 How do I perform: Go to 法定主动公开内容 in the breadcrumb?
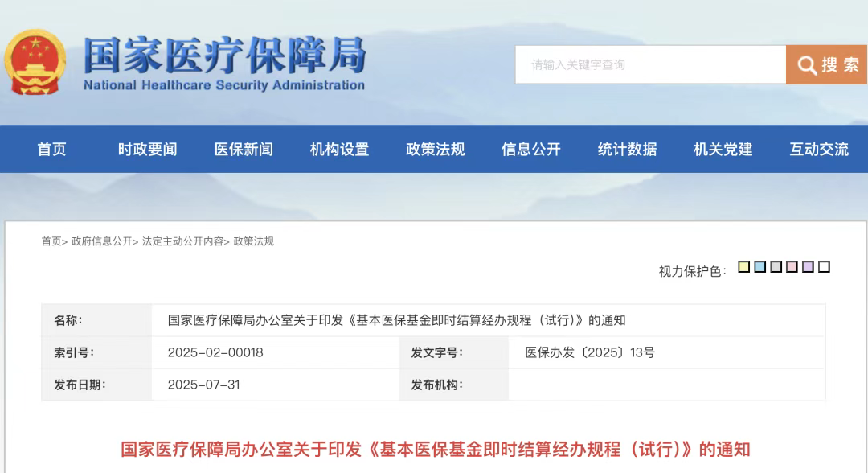182,241
